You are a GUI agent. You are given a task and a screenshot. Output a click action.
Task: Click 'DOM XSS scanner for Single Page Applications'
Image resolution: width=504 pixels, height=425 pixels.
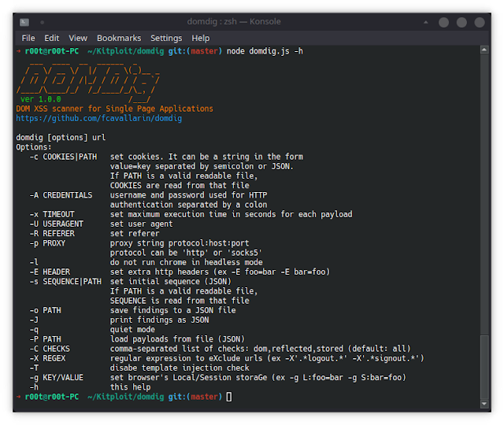tap(114, 109)
